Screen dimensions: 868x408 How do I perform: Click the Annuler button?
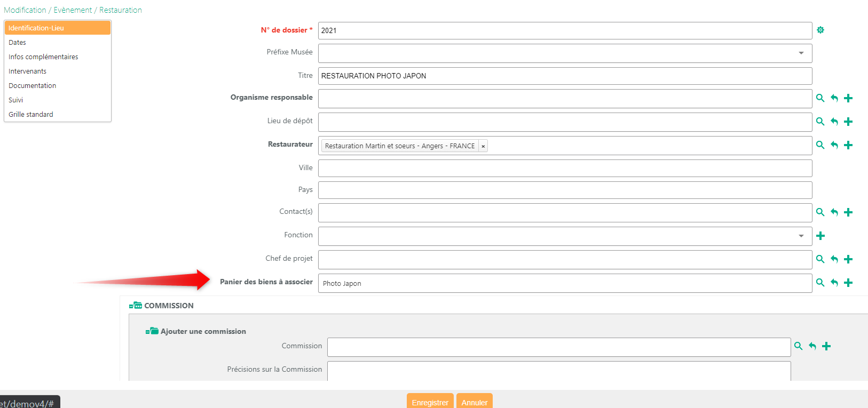[475, 402]
